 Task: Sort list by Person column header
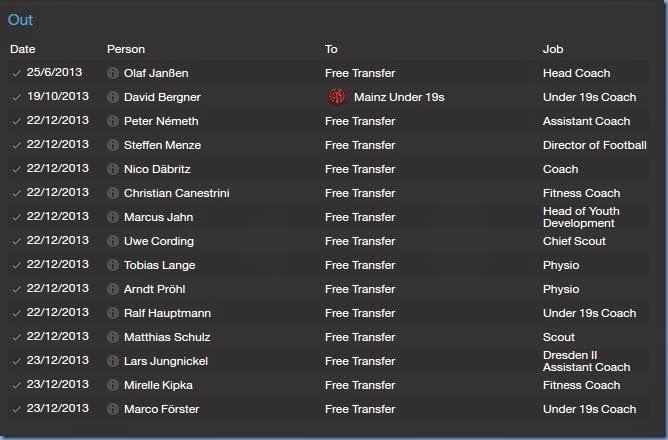[126, 49]
